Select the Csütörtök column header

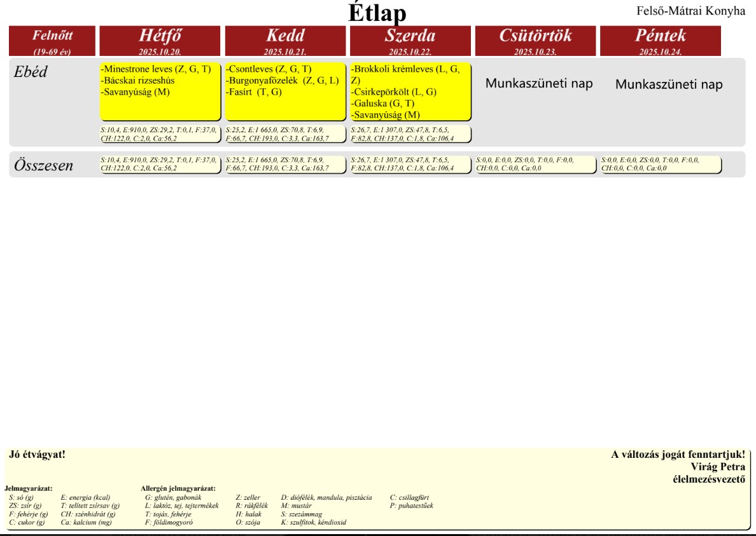(x=533, y=37)
